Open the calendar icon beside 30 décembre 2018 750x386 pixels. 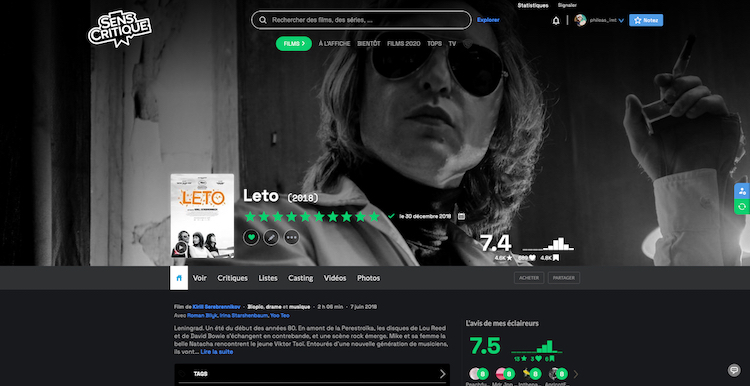coord(462,216)
